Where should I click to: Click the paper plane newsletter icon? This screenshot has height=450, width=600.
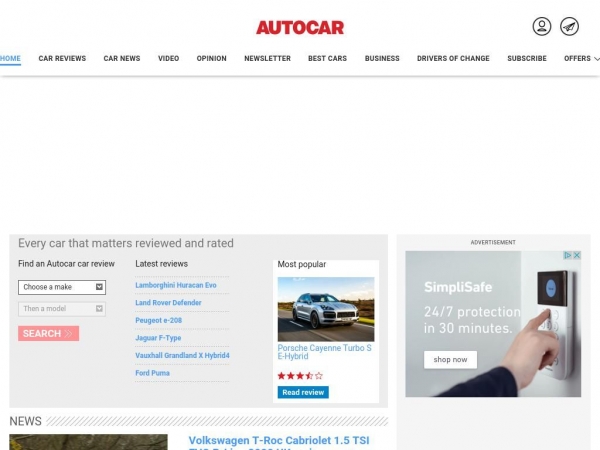tap(569, 26)
